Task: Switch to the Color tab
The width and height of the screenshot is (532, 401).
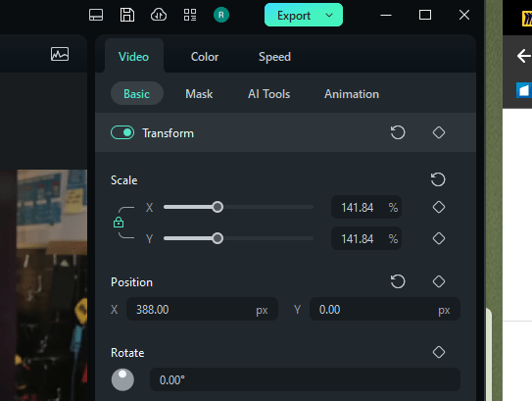Action: point(205,57)
